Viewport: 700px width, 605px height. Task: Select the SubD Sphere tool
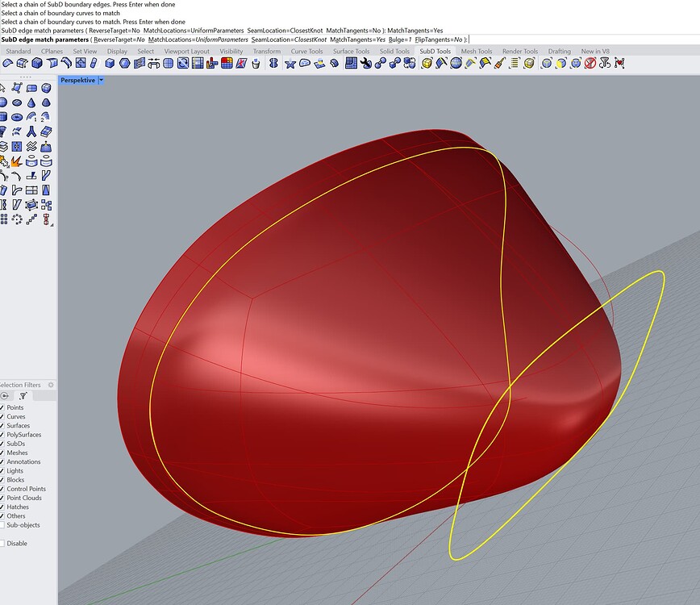click(5, 102)
